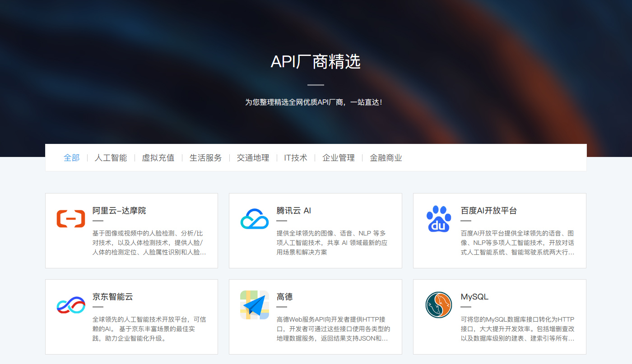Click the JD Cloud infinity loop logo
Image resolution: width=632 pixels, height=364 pixels.
(x=71, y=305)
